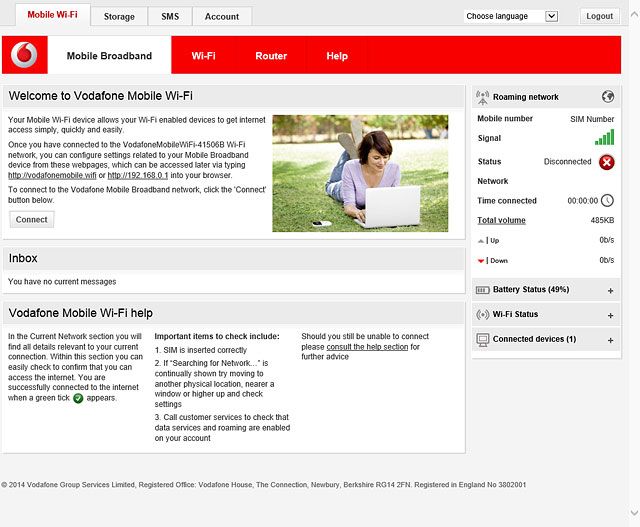Click 'Important items to check include:' text
Screen dimensions: 640x527
217,336
